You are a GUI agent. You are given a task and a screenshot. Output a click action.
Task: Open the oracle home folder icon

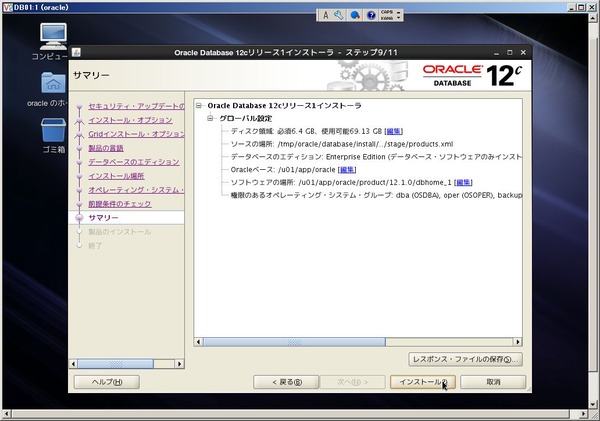53,83
